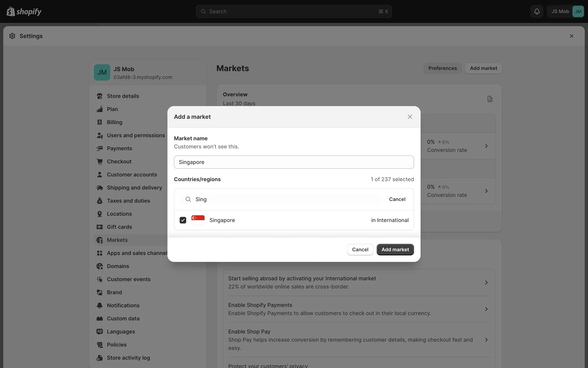The image size is (588, 368).
Task: Click the Market name text field
Action: coord(294,162)
